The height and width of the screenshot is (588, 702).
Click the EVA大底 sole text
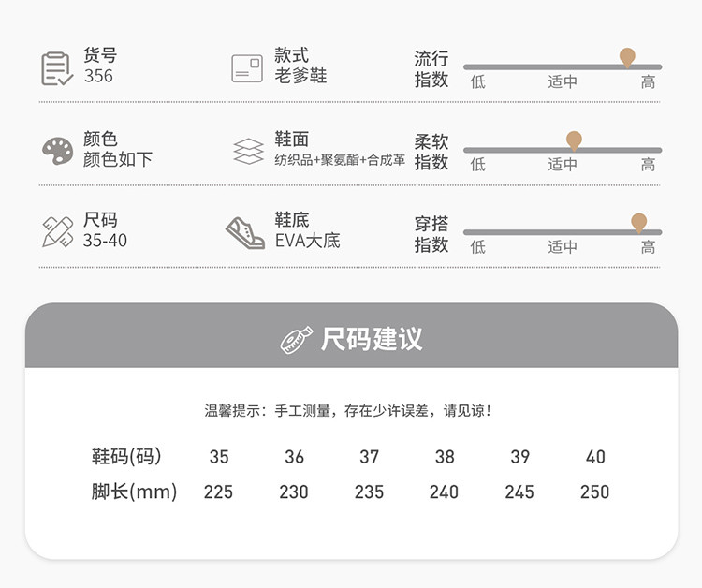[x=307, y=241]
